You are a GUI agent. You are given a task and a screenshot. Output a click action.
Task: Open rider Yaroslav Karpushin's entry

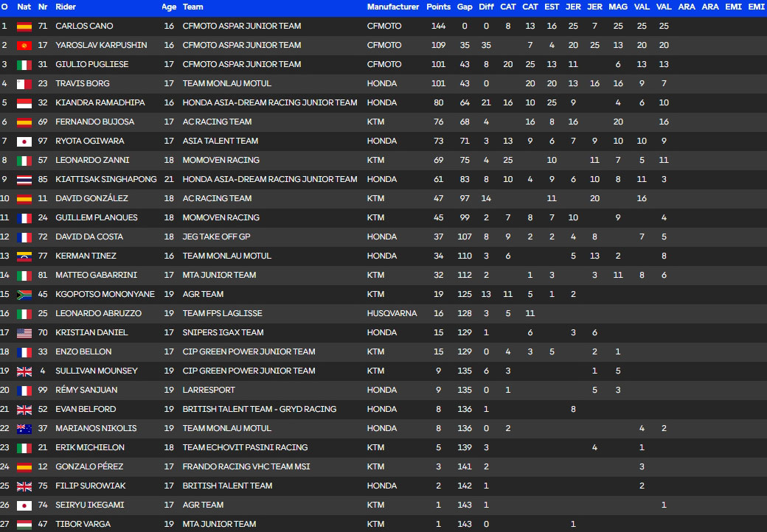click(101, 45)
